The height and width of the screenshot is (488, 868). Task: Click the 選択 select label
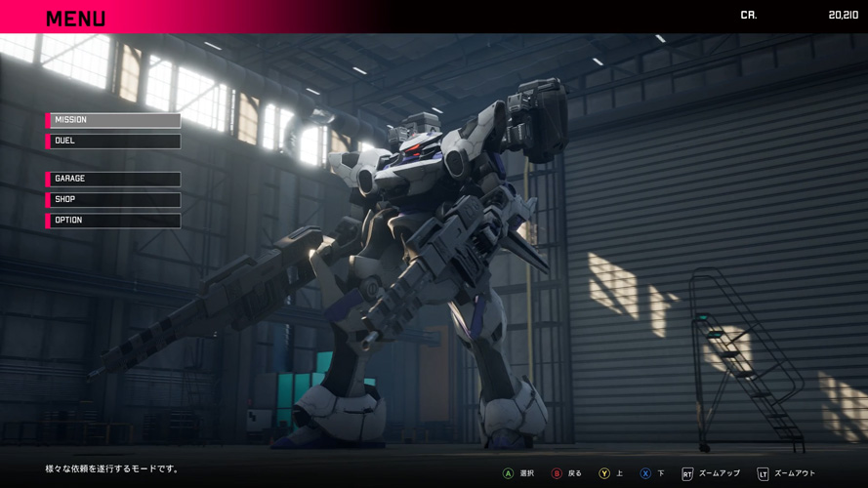527,473
